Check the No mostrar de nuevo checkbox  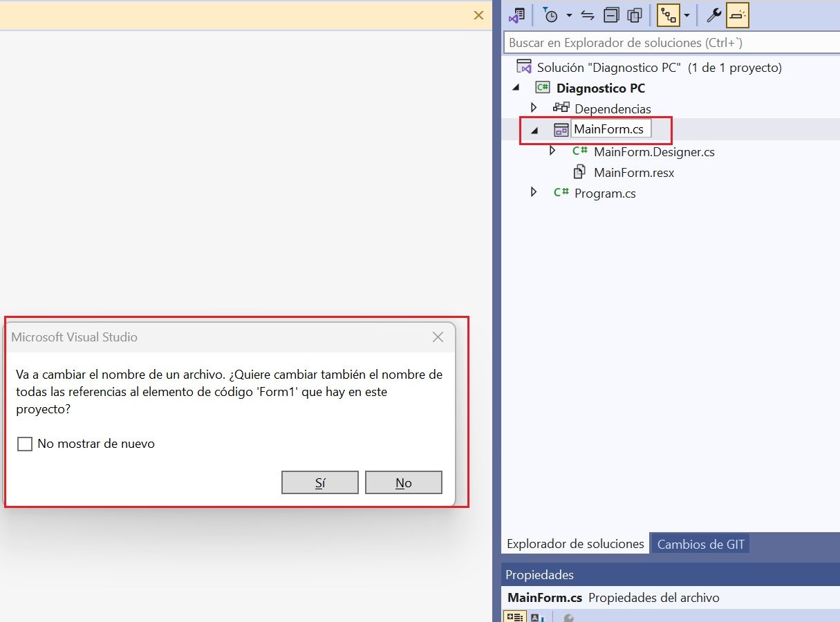[25, 444]
